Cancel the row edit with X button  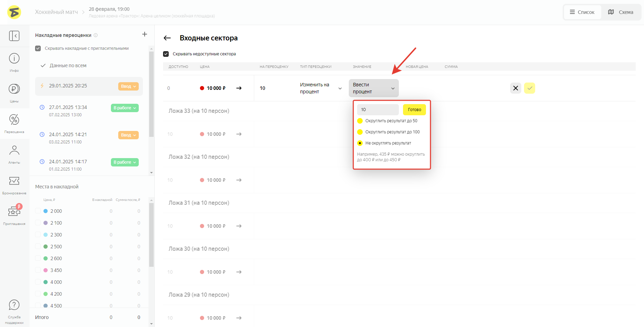click(x=515, y=88)
